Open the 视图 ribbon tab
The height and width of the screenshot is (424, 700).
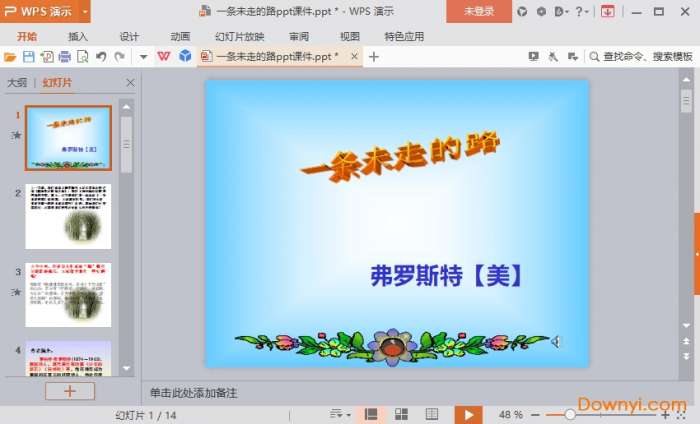click(x=350, y=37)
